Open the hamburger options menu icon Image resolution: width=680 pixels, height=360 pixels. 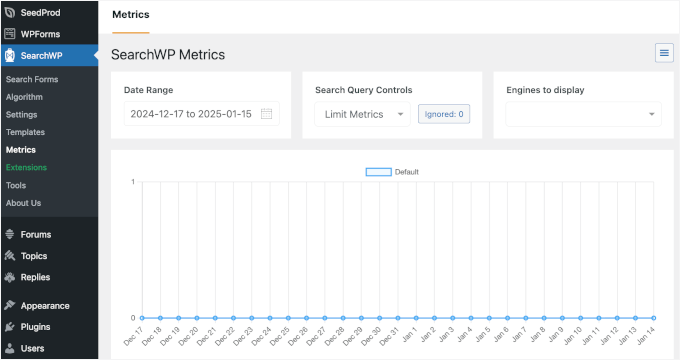[x=664, y=53]
